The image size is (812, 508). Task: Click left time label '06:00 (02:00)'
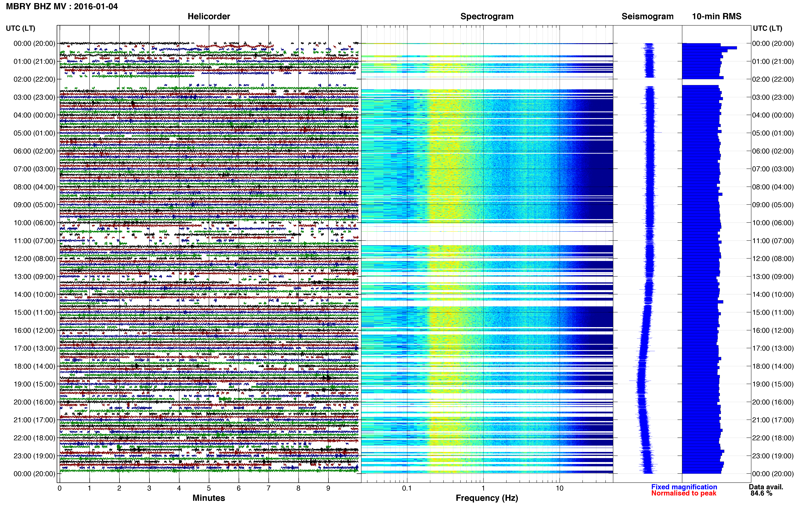[34, 151]
